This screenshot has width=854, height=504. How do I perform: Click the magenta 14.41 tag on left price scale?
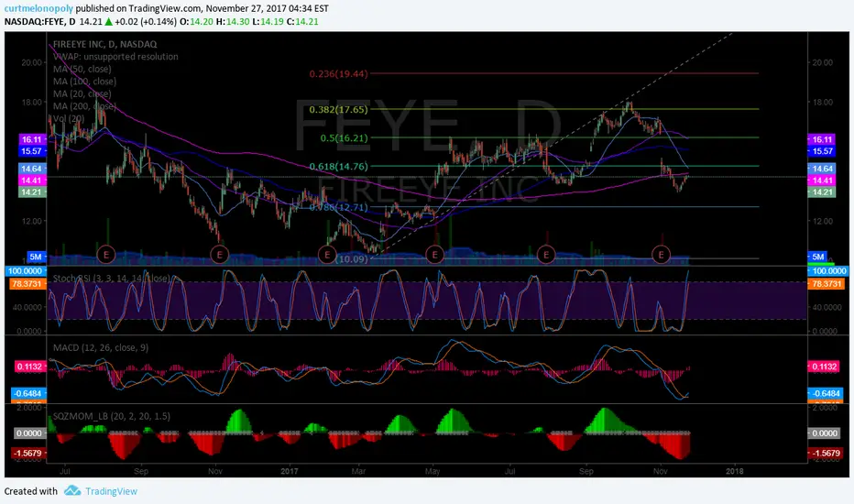(x=31, y=181)
